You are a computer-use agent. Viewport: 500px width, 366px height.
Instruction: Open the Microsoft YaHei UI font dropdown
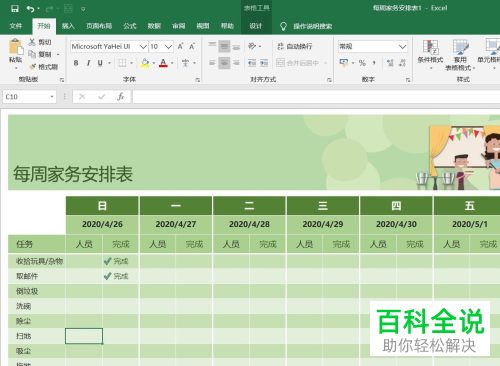coord(143,47)
